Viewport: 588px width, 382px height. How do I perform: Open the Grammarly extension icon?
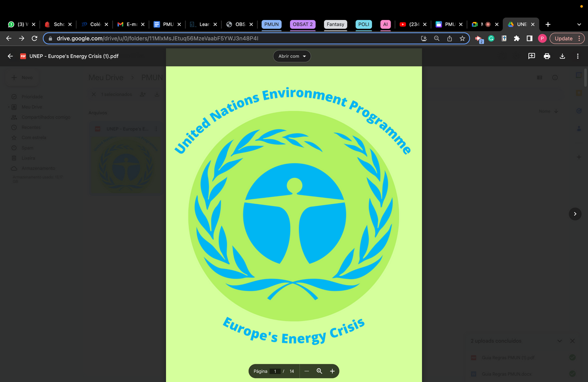pyautogui.click(x=491, y=38)
